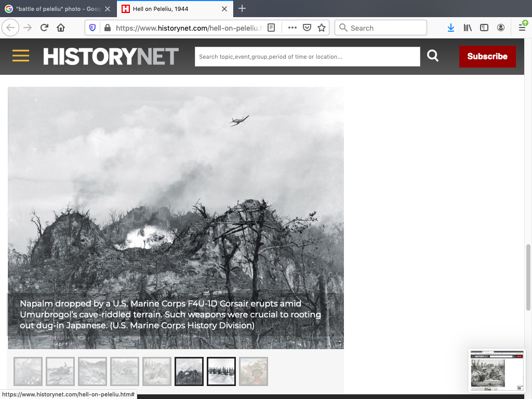Toggle the browser sidebar
Screen dimensions: 532x399
(484, 28)
